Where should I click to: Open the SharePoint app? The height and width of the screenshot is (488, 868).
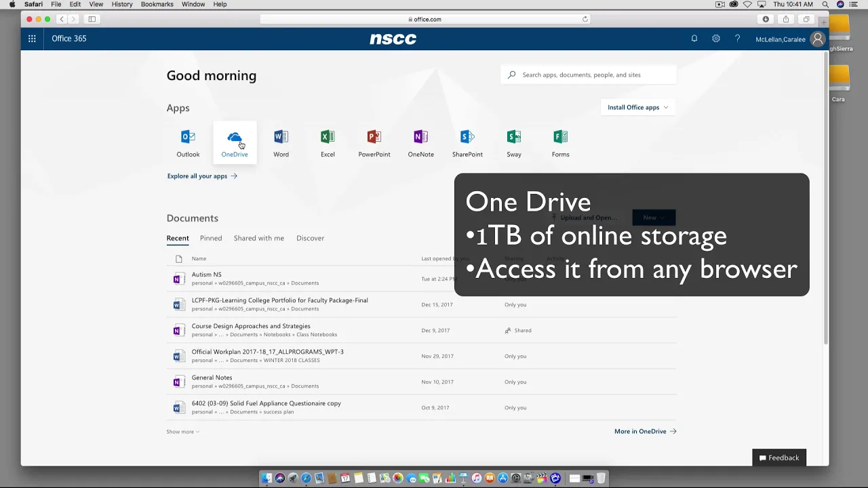pos(467,143)
